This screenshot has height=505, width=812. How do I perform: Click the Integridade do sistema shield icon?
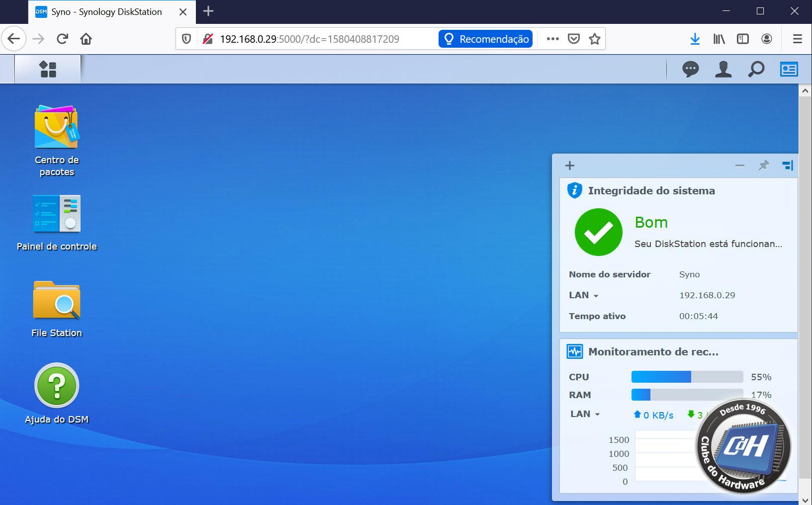[575, 190]
